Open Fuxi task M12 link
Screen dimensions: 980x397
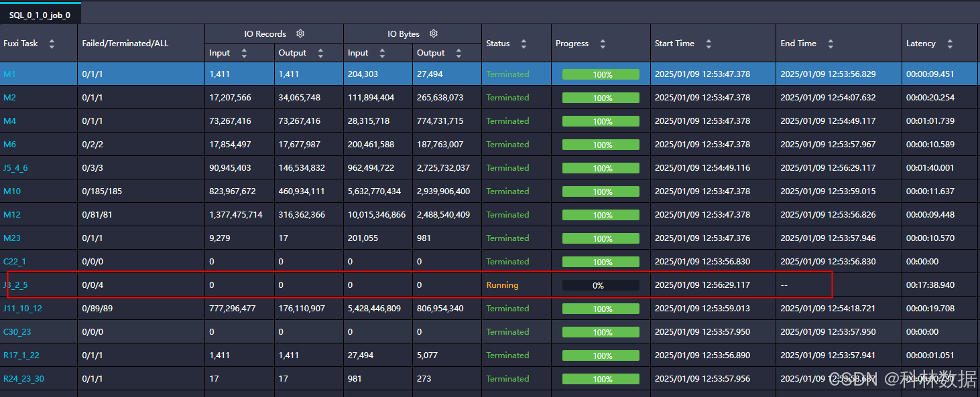(12, 215)
